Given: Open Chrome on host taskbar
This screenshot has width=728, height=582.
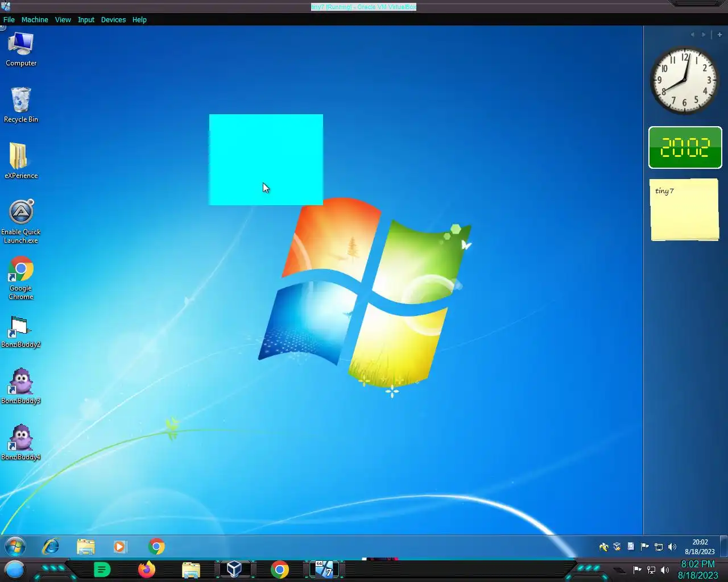Looking at the screenshot, I should coord(279,569).
